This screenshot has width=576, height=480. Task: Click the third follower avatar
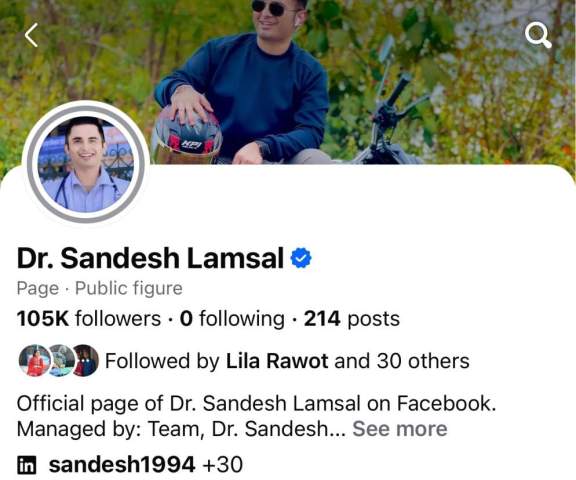click(86, 361)
